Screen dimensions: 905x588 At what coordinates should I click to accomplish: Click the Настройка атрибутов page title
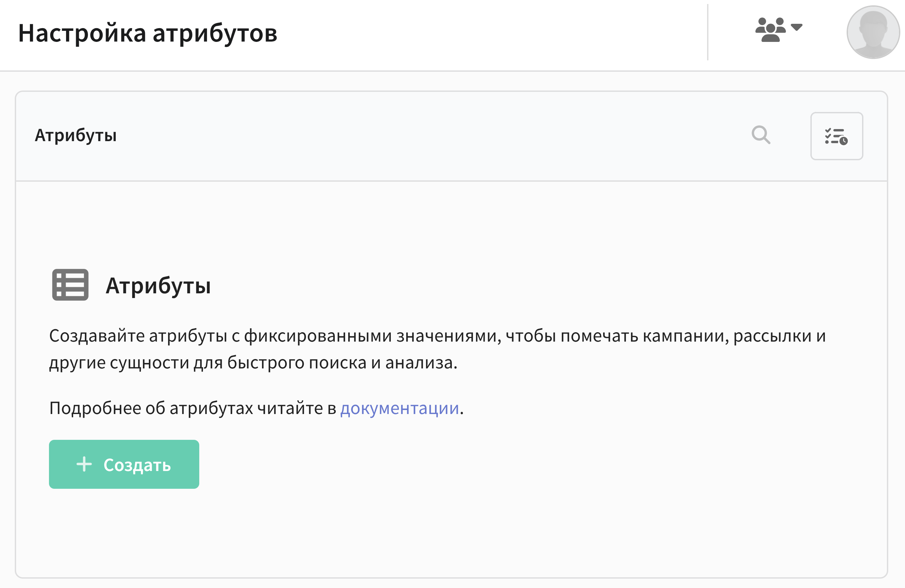[x=148, y=33]
